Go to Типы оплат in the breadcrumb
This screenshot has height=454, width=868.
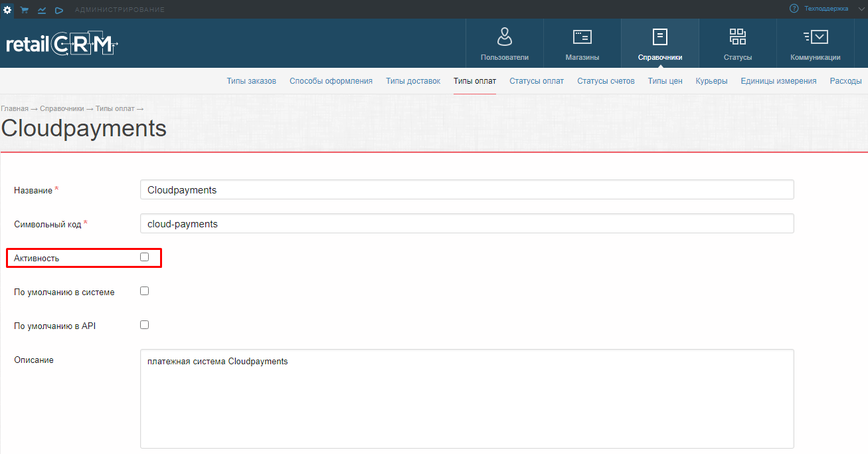115,108
